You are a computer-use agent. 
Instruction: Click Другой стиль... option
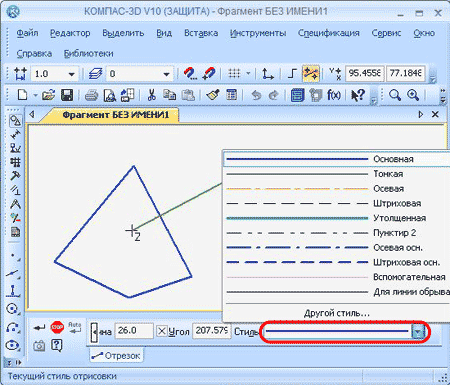click(336, 313)
